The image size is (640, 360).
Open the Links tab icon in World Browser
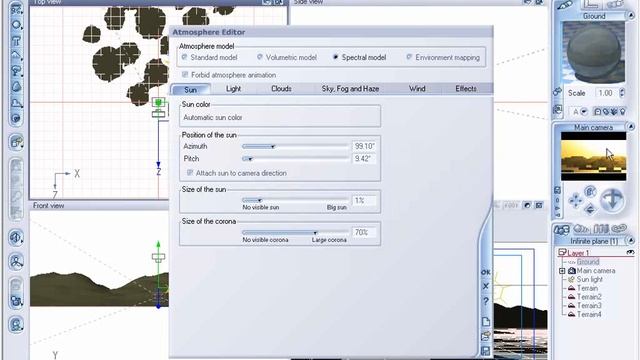click(619, 229)
